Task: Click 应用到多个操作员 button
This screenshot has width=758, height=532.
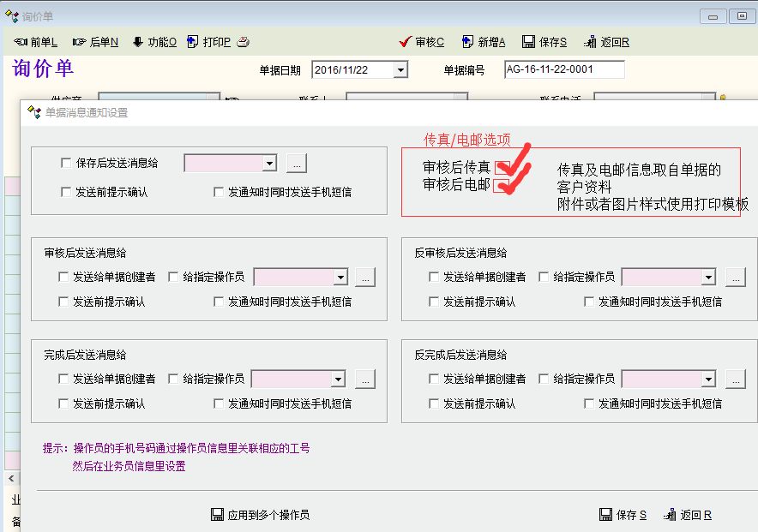Action: [260, 515]
